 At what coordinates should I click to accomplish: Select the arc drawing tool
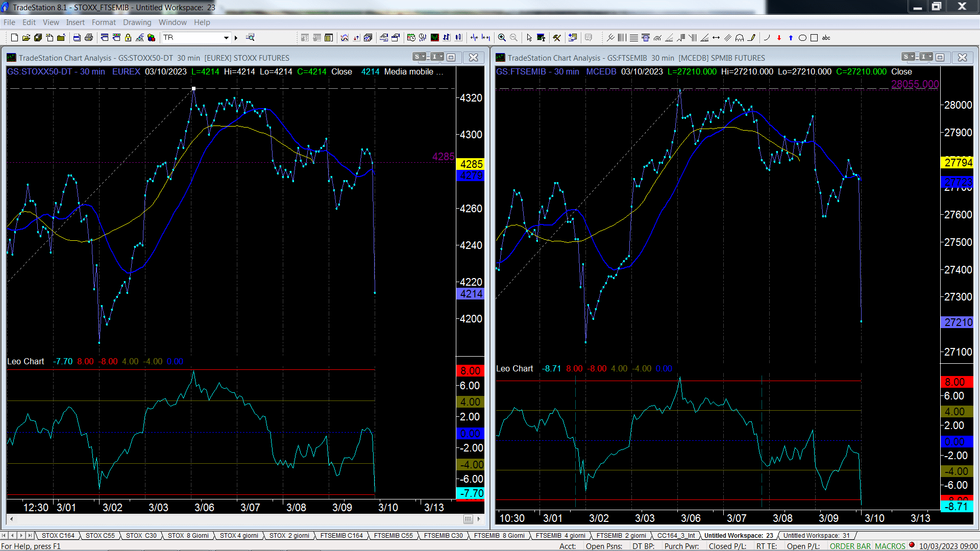[767, 38]
